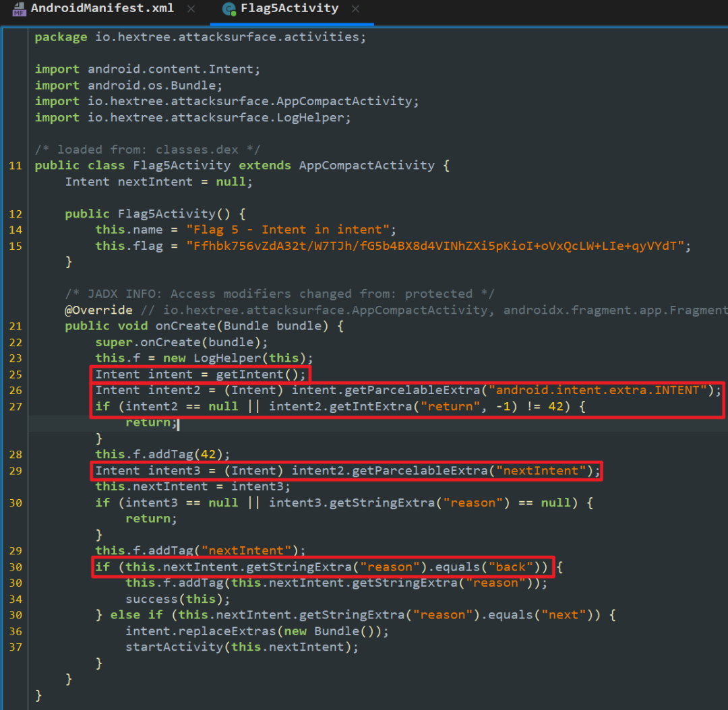728x710 pixels.
Task: Click this.f.addTag("nextIntent") line
Action: pyautogui.click(x=200, y=551)
